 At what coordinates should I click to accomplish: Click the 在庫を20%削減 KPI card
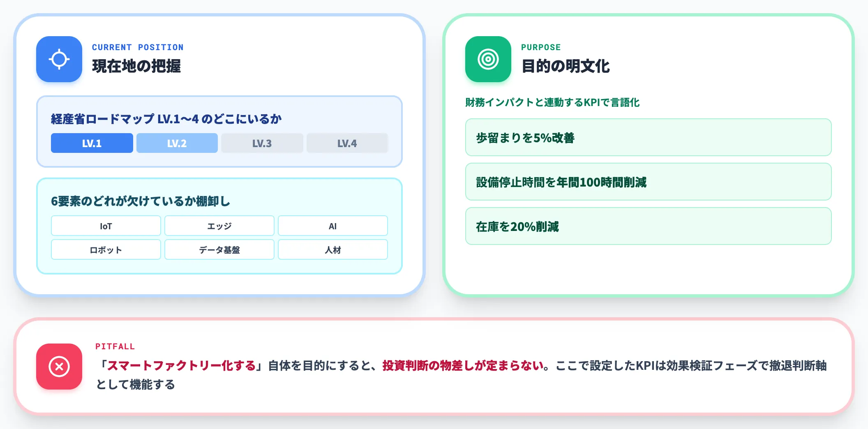[649, 226]
